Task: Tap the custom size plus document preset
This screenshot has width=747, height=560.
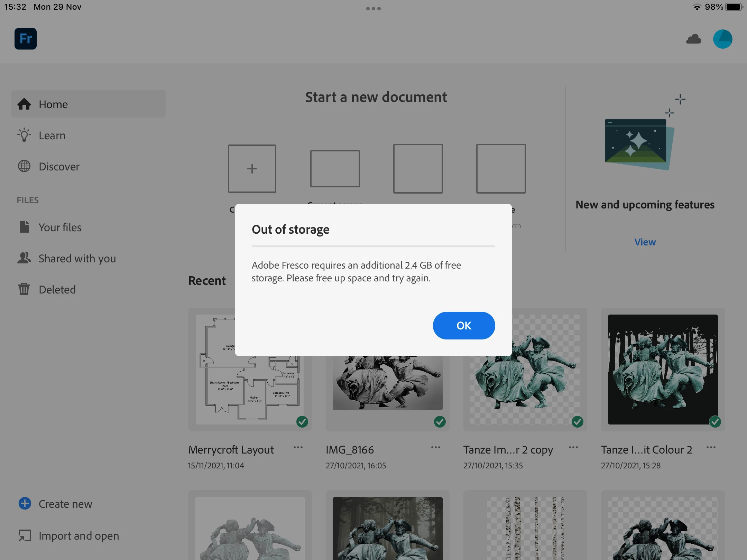Action: click(x=252, y=169)
